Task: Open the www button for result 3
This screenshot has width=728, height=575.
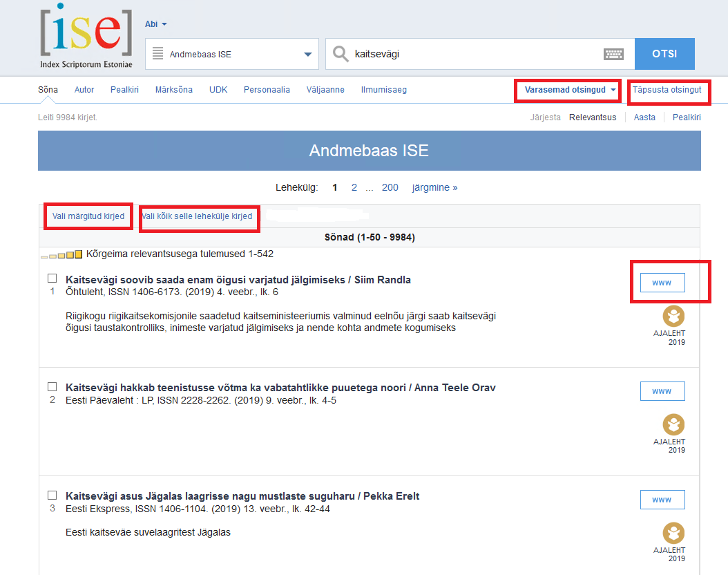Action: tap(662, 500)
